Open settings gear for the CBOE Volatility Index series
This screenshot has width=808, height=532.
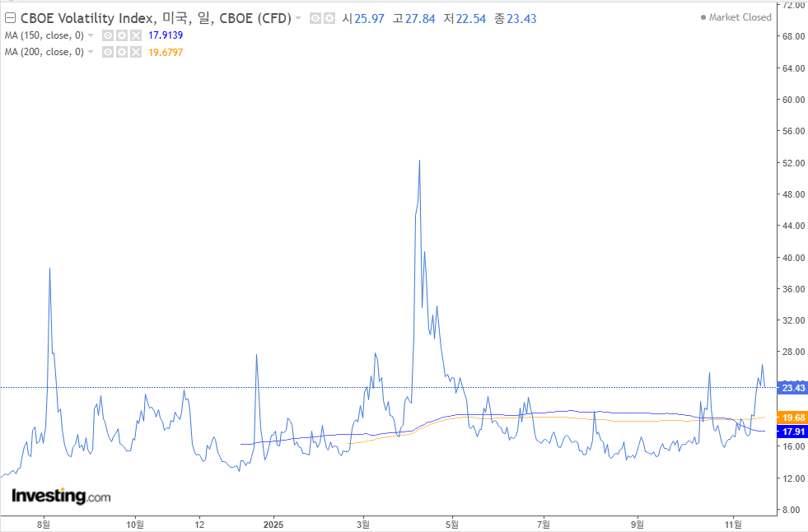click(329, 19)
